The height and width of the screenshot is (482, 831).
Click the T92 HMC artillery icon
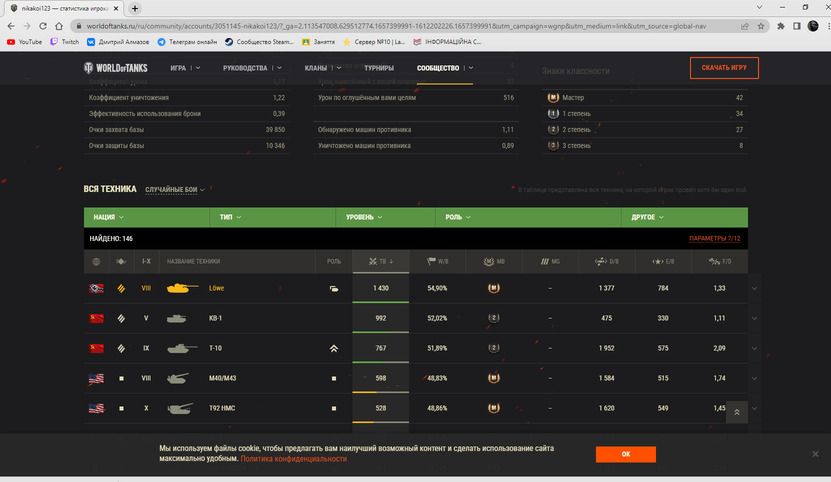[180, 408]
